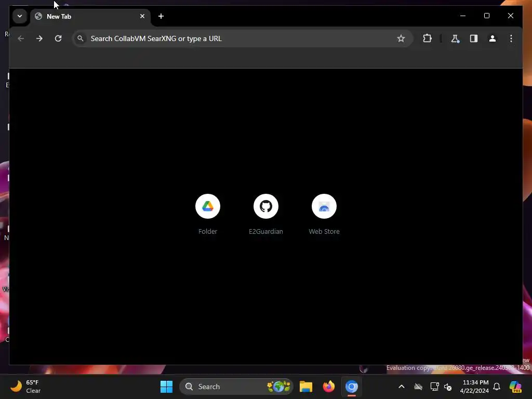Open the weather widget showing 65°F
The width and height of the screenshot is (532, 399).
[x=26, y=387]
